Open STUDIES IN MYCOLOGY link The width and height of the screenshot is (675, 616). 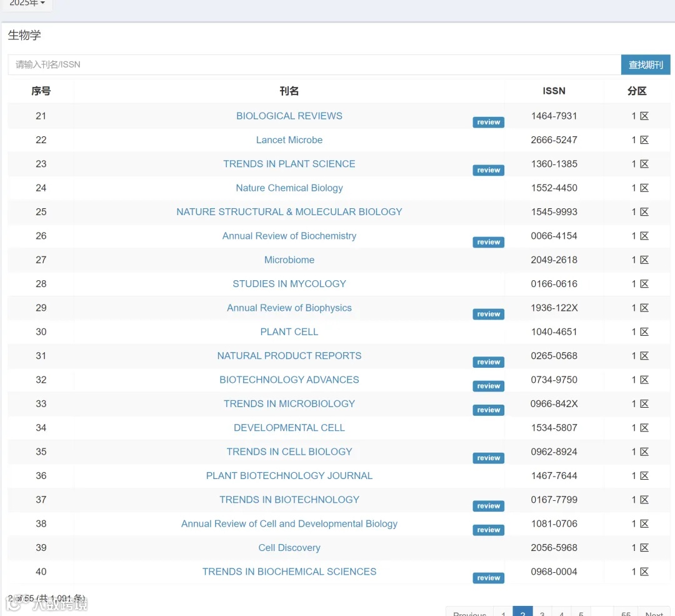click(289, 284)
